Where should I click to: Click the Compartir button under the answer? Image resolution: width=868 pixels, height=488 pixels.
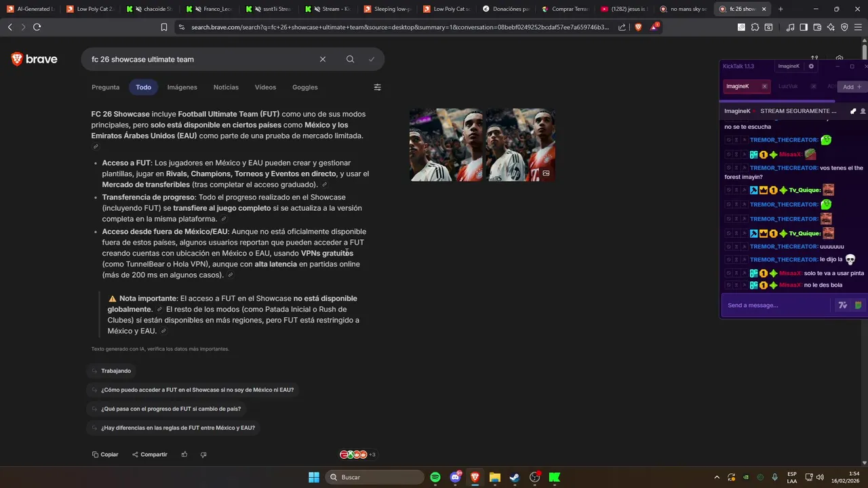point(150,455)
